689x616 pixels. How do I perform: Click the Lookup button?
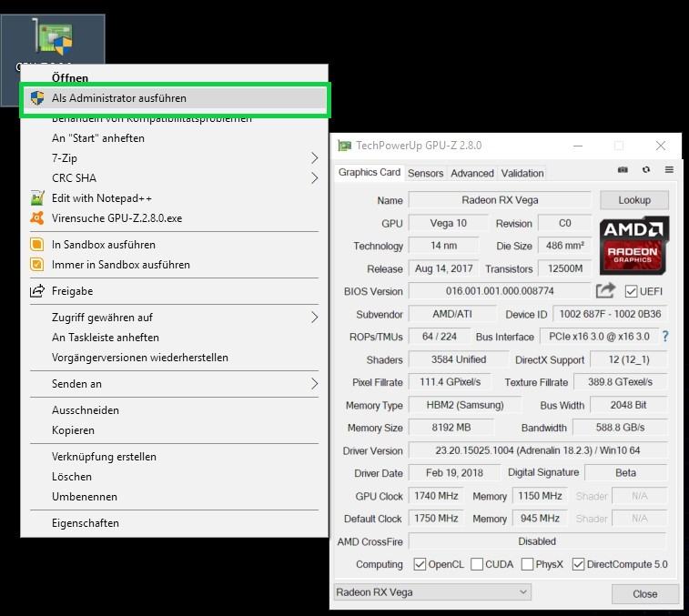(x=634, y=200)
